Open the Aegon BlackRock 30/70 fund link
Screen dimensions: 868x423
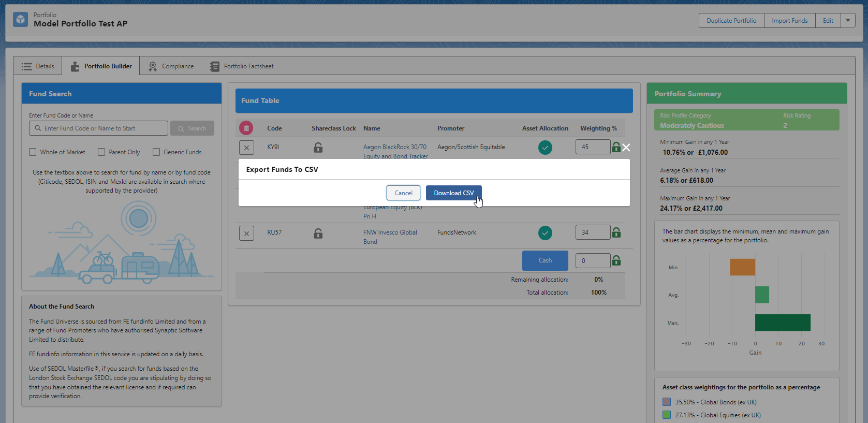[395, 151]
